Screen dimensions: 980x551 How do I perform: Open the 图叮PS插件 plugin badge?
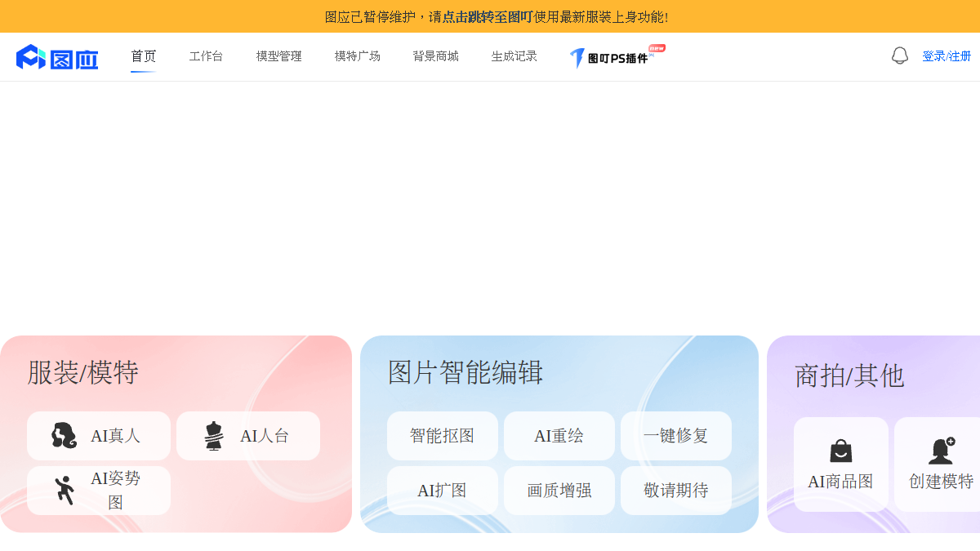617,56
